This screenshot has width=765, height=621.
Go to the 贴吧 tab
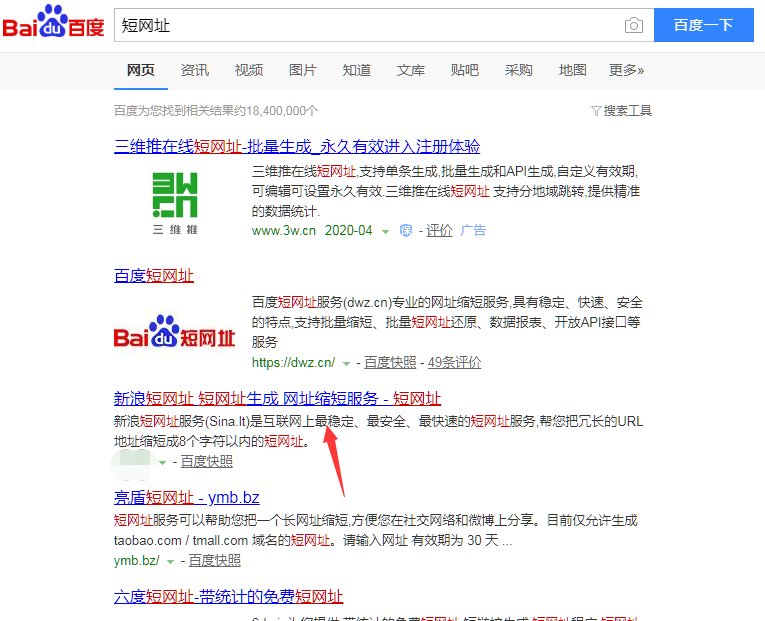[464, 70]
